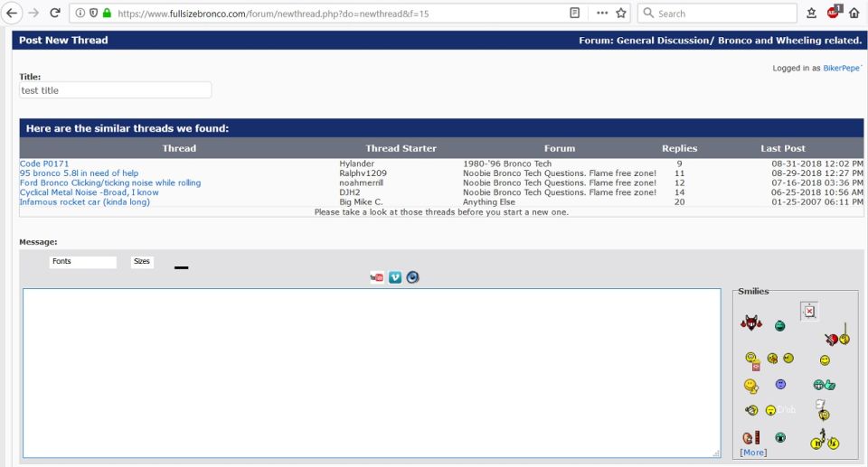
Task: Click thread starter DJH2
Action: (x=350, y=192)
